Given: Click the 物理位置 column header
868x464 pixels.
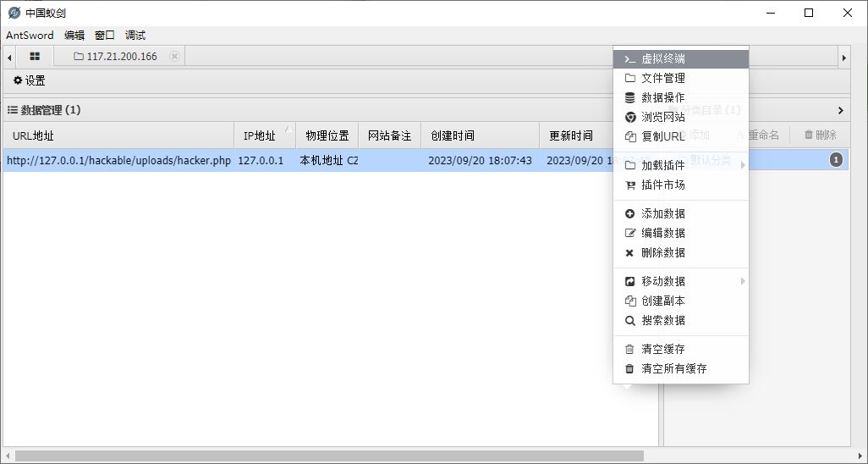Looking at the screenshot, I should pos(327,135).
